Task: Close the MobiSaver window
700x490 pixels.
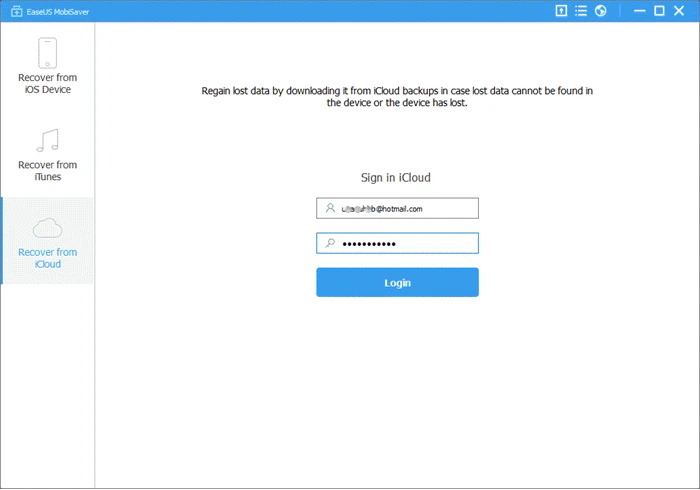Action: 679,11
